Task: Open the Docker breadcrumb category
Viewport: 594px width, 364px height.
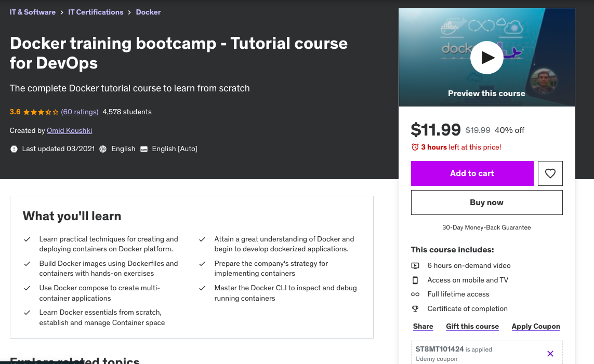Action: (x=148, y=12)
